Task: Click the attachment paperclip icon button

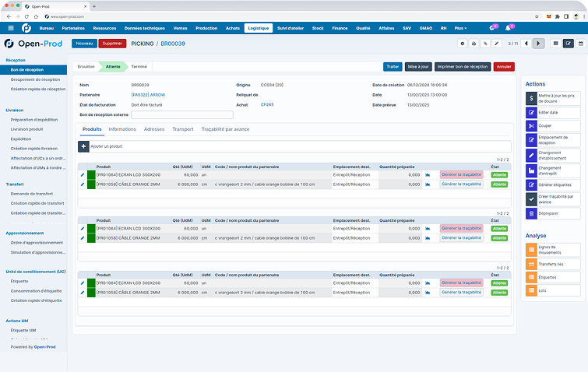Action: pos(485,44)
